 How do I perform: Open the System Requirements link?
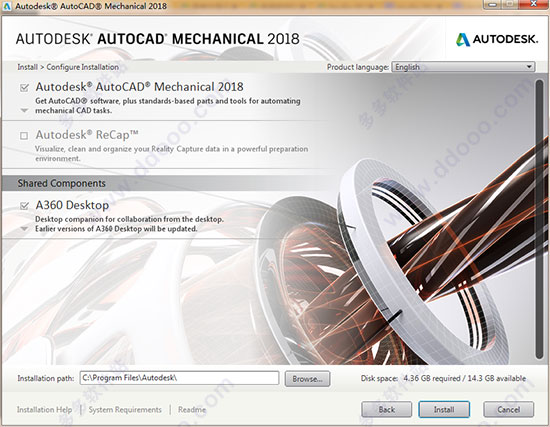pos(125,409)
